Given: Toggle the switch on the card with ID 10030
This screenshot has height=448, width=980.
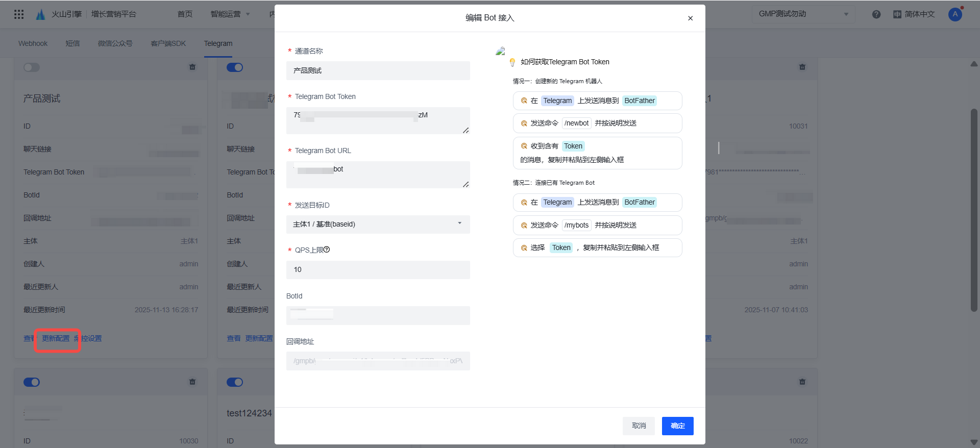Looking at the screenshot, I should click(x=32, y=382).
